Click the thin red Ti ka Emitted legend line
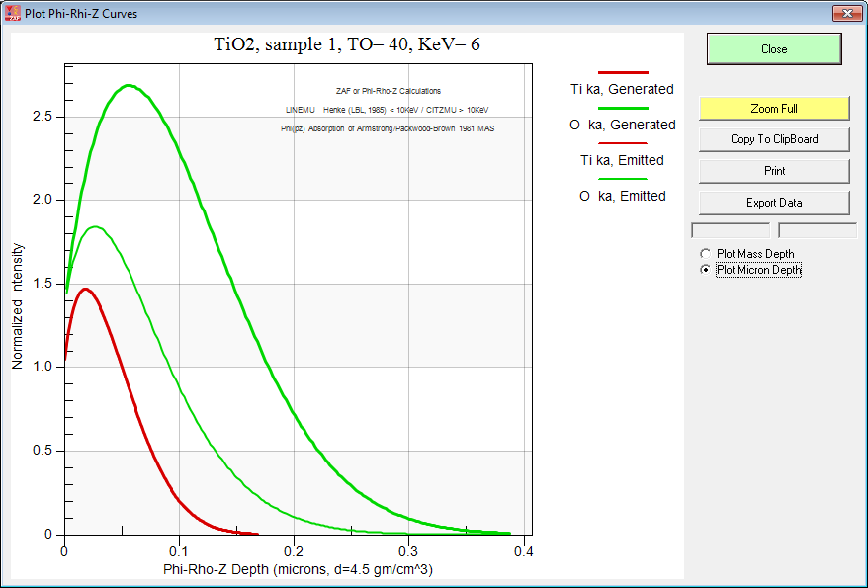Image resolution: width=868 pixels, height=588 pixels. 623,143
